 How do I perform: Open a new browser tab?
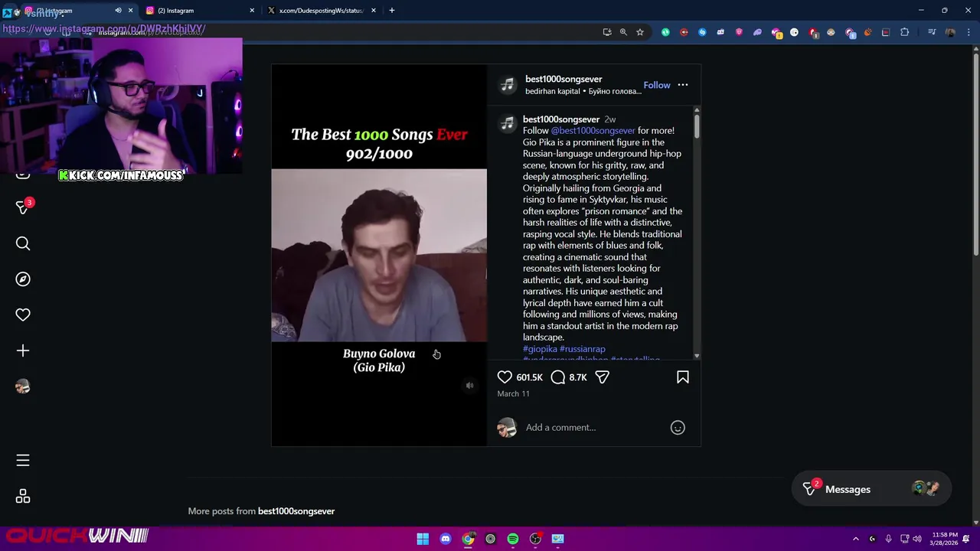pyautogui.click(x=392, y=11)
